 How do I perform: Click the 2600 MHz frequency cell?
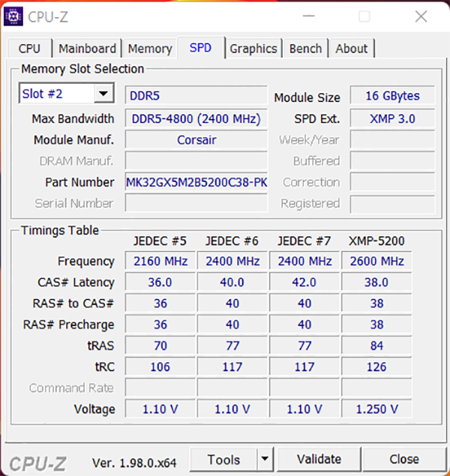[x=376, y=261]
